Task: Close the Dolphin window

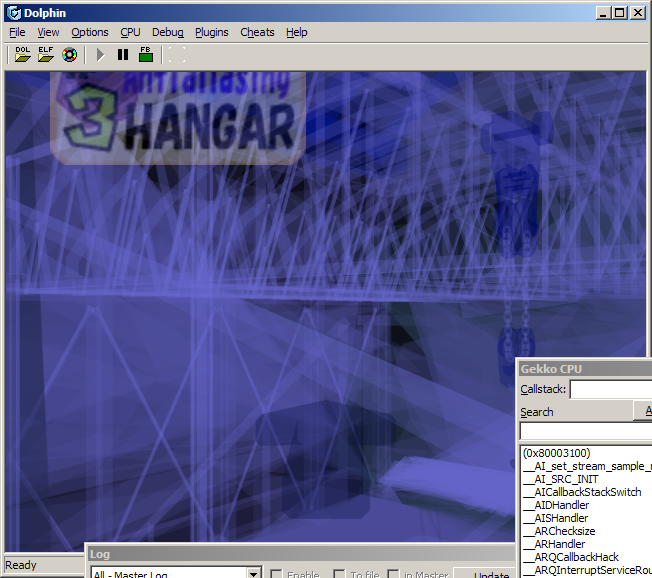Action: 638,13
